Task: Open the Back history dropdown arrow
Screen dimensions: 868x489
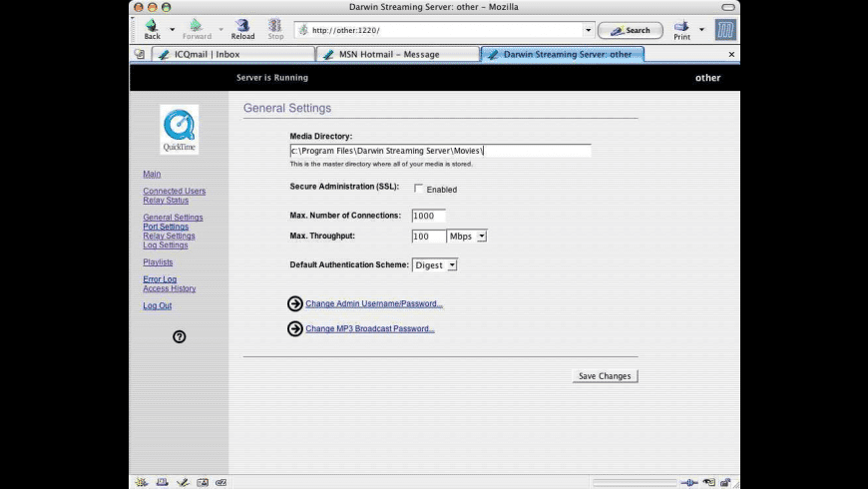Action: point(173,29)
